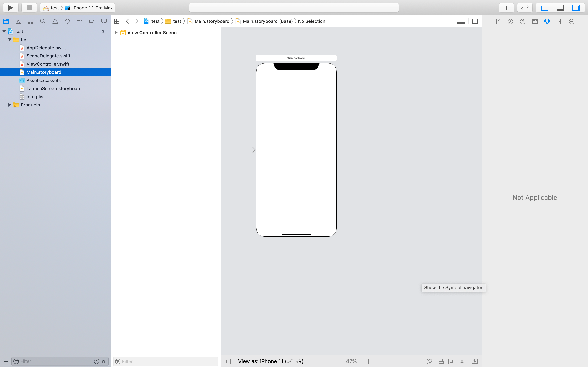Image resolution: width=588 pixels, height=367 pixels.
Task: Click the zoom in plus beside 47%
Action: [x=368, y=361]
